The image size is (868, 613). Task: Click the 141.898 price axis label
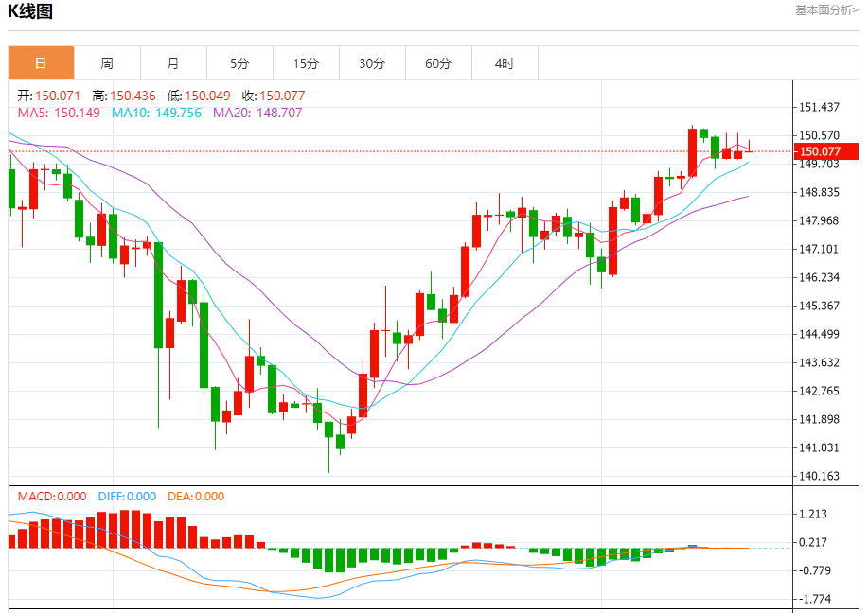click(x=820, y=419)
